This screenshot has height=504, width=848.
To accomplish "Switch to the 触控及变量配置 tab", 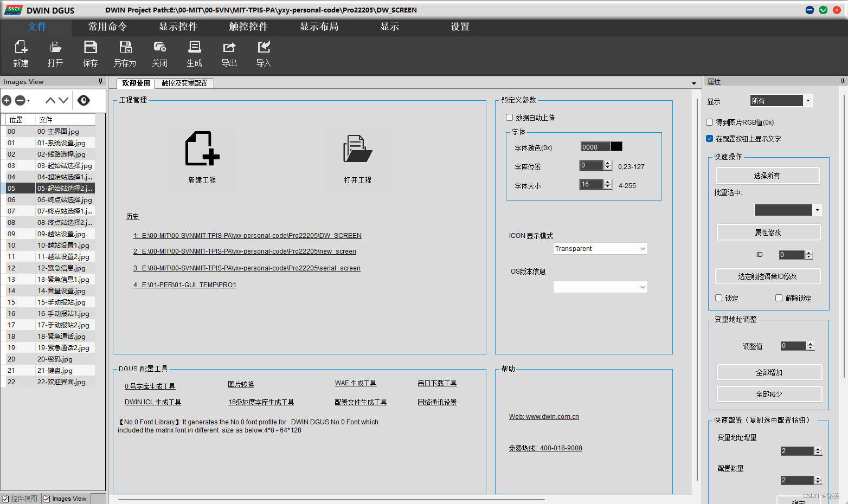I will coord(184,83).
